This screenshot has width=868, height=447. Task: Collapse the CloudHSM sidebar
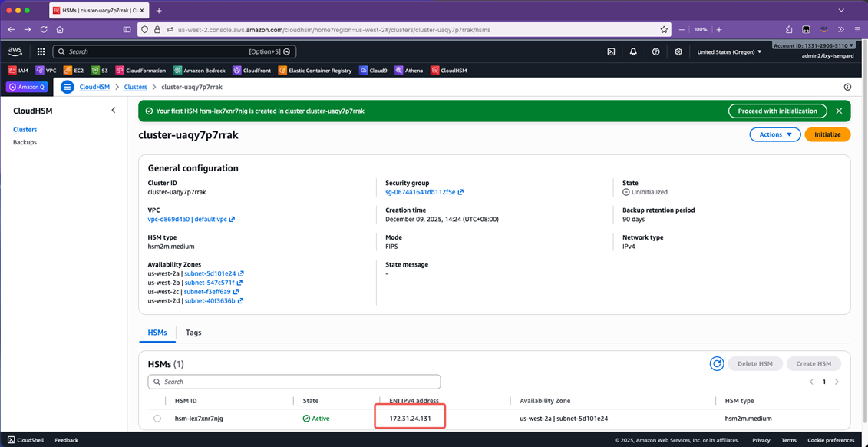114,111
